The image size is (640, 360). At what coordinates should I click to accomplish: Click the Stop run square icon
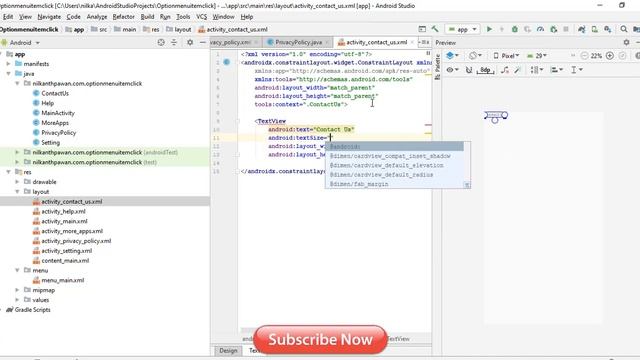(x=566, y=29)
